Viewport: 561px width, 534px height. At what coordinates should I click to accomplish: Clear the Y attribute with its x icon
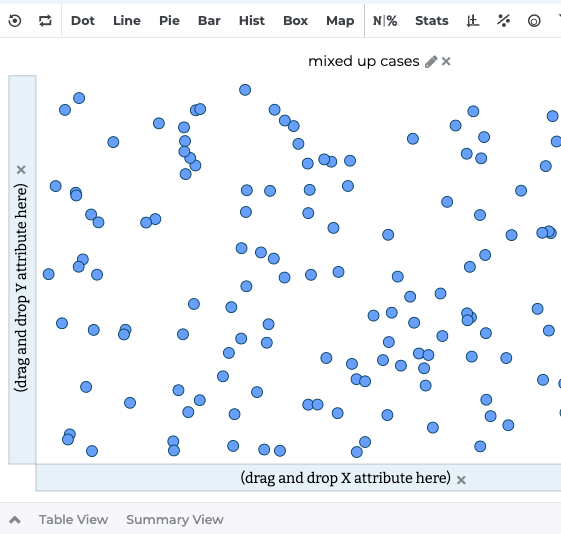[x=21, y=170]
